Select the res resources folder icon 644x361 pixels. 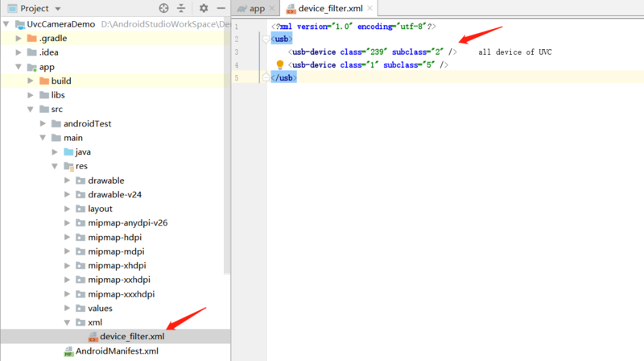[69, 167]
